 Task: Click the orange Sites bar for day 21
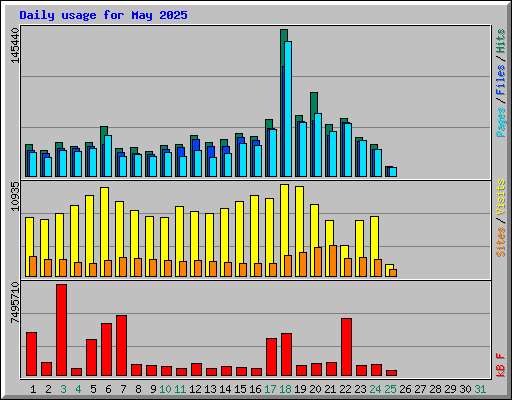(x=333, y=261)
